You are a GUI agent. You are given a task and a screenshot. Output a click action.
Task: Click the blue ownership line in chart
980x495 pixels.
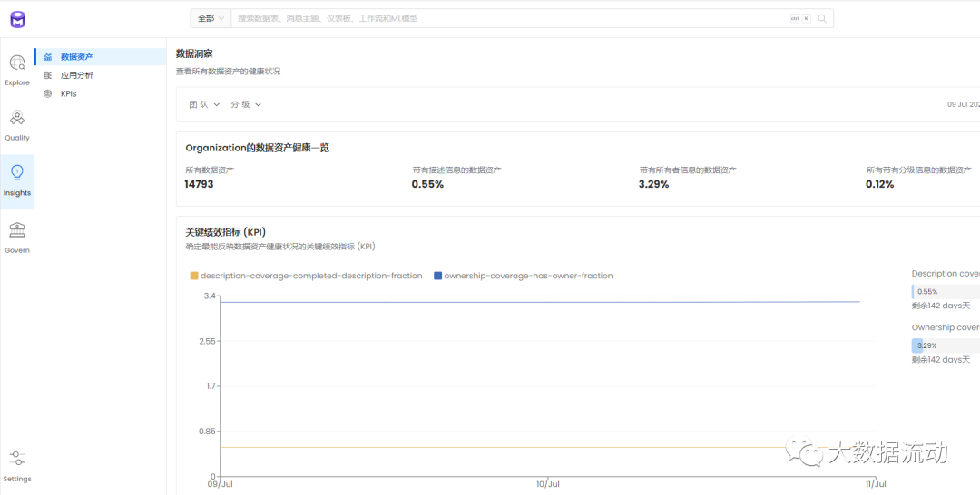click(540, 302)
